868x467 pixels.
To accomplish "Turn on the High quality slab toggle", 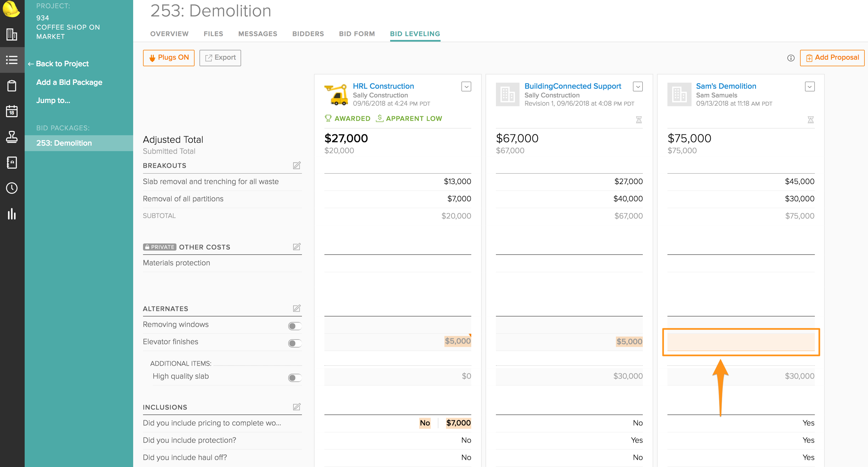I will [x=295, y=377].
